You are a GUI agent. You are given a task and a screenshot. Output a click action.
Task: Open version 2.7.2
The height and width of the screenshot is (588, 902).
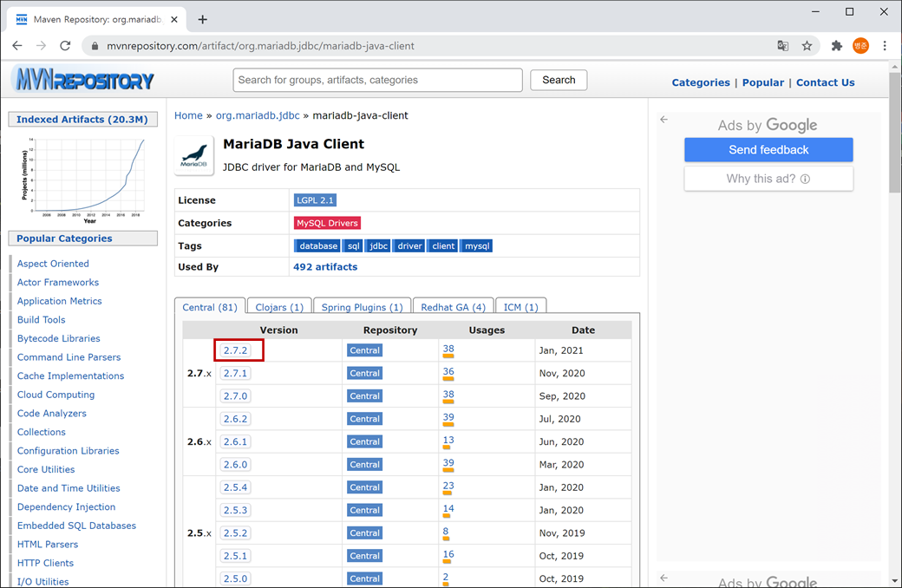tap(235, 350)
